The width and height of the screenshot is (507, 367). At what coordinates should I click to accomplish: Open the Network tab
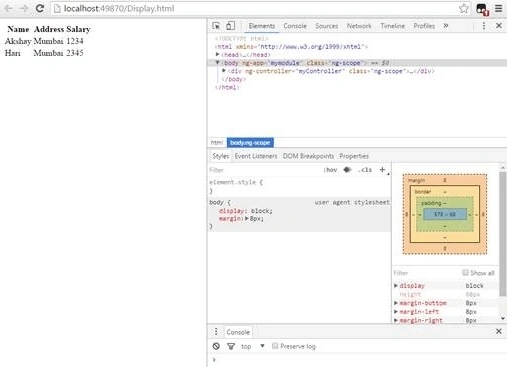[359, 26]
